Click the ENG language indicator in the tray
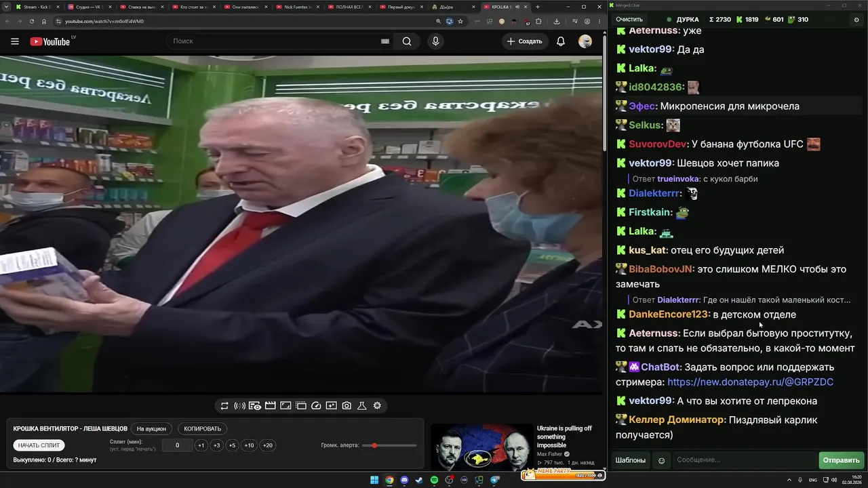The width and height of the screenshot is (868, 488). point(813,481)
